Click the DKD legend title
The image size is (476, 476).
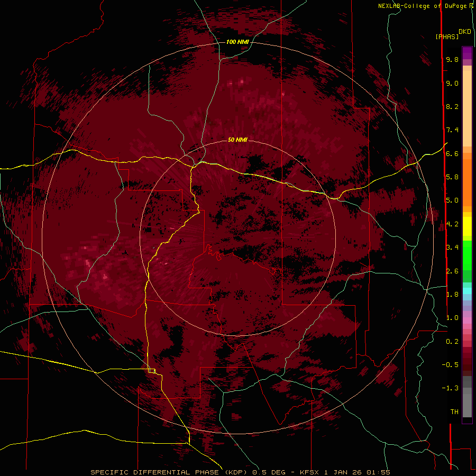pyautogui.click(x=465, y=32)
